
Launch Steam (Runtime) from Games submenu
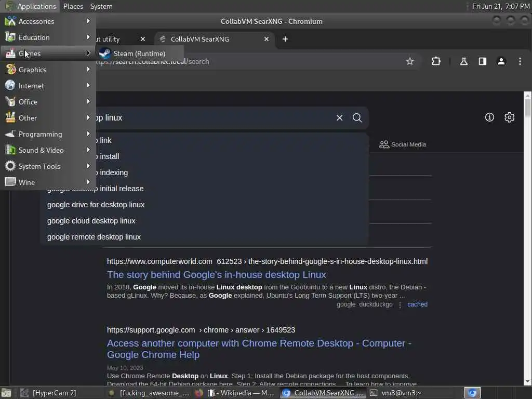coord(140,54)
